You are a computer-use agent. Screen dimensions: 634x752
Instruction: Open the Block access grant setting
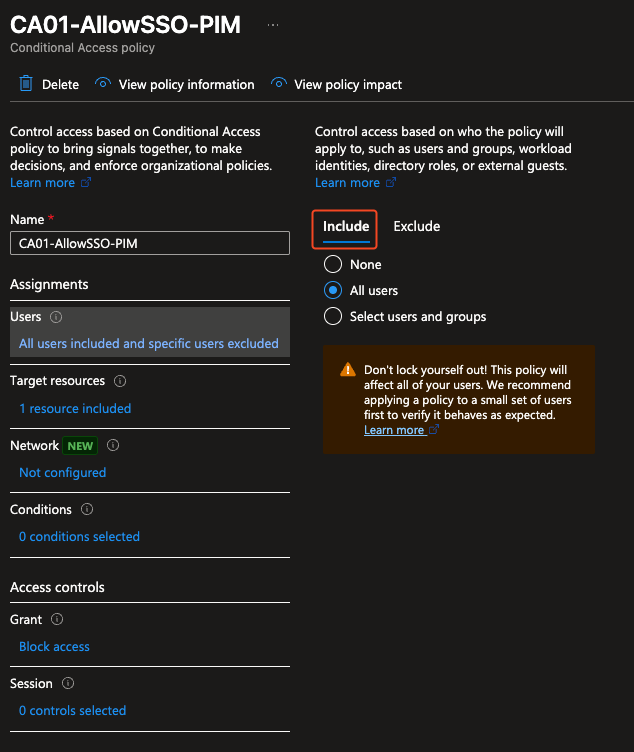(x=54, y=647)
